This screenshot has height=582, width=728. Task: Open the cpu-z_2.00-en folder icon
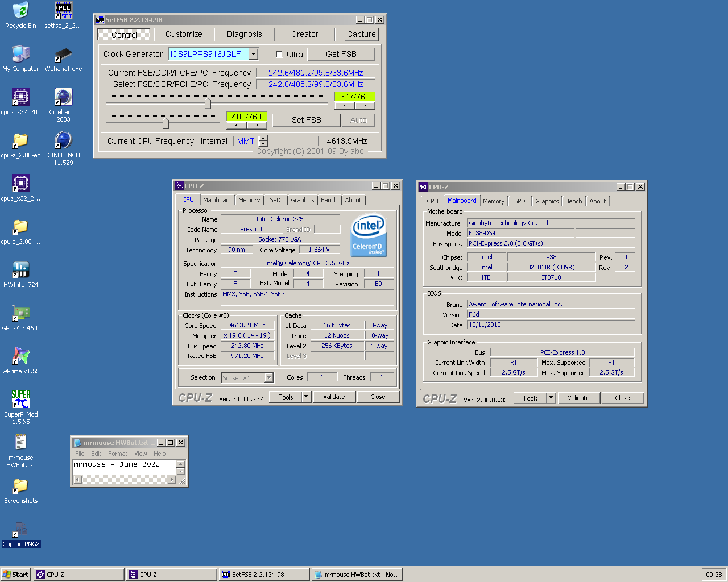20,145
